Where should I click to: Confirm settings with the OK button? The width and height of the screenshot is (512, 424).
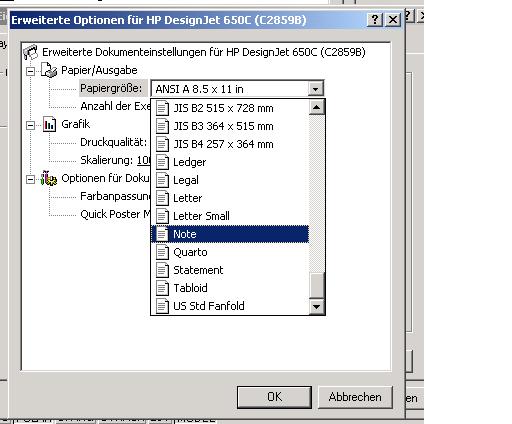pyautogui.click(x=274, y=397)
